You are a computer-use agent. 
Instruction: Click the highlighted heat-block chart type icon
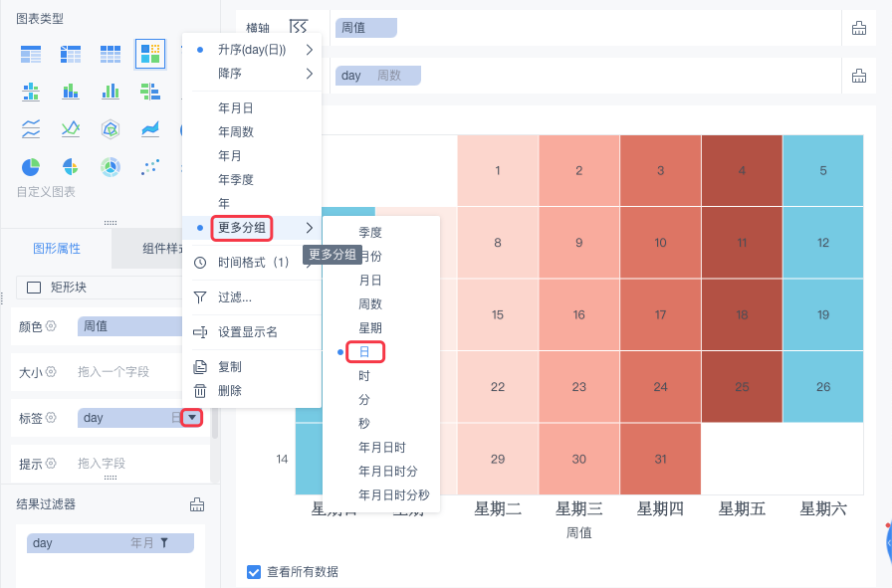(x=150, y=54)
